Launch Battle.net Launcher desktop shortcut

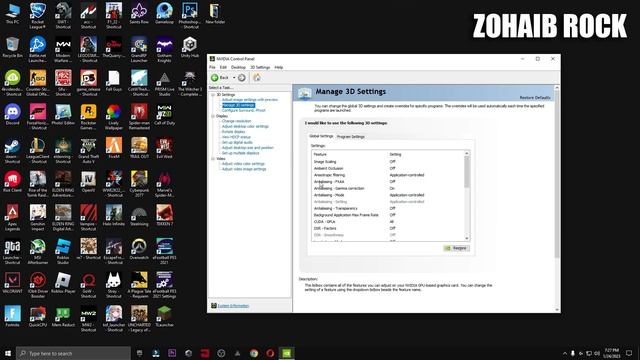tap(38, 49)
